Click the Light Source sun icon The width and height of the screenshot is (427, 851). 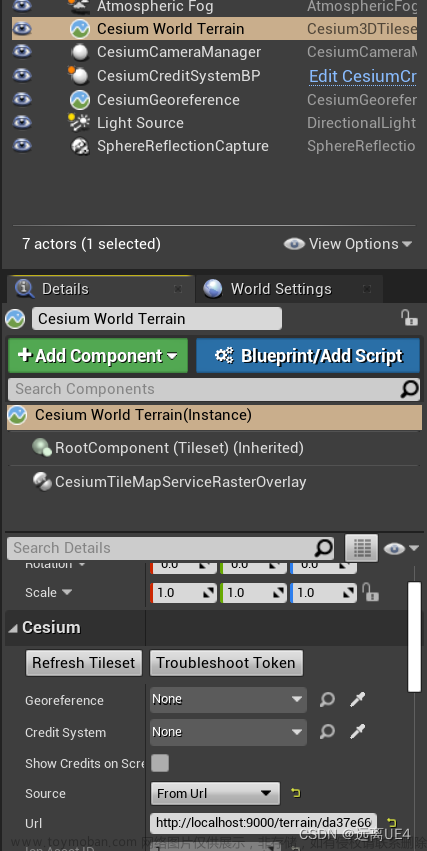79,123
